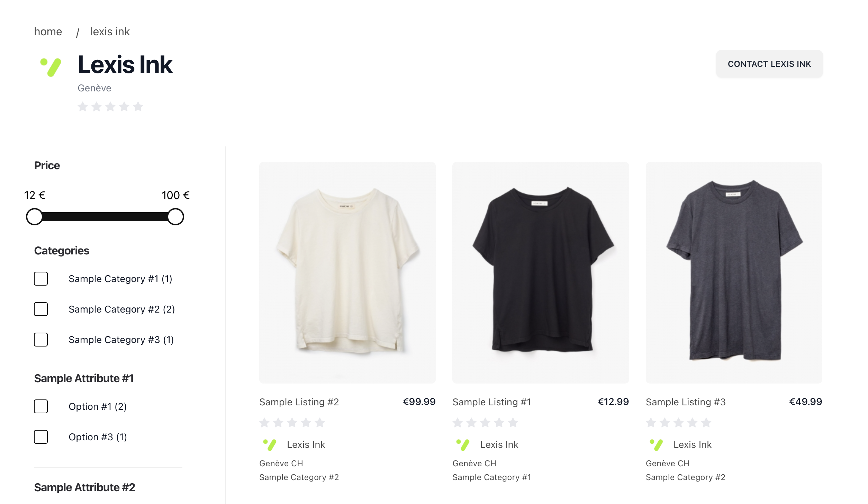868x504 pixels.
Task: Toggle the Option #3 attribute checkbox
Action: (41, 437)
